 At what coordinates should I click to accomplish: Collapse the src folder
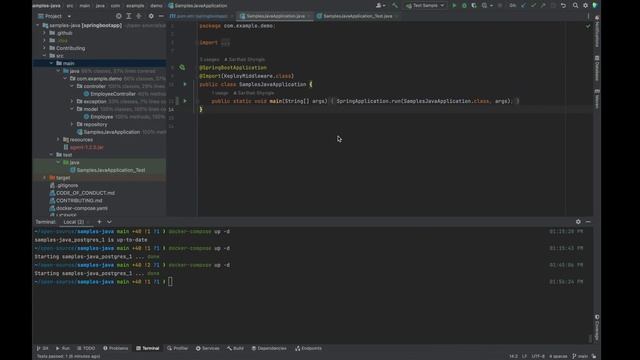(x=44, y=56)
